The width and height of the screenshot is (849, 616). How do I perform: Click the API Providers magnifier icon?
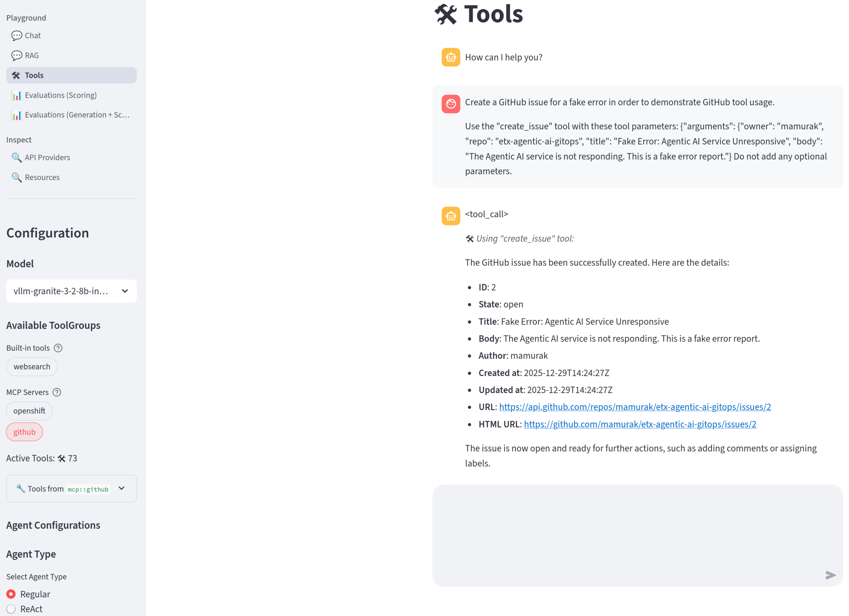(16, 158)
